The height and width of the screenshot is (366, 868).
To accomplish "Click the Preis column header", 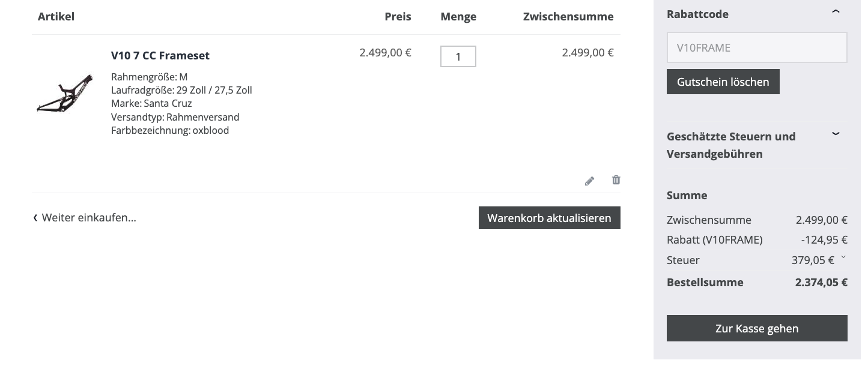I will click(x=398, y=17).
